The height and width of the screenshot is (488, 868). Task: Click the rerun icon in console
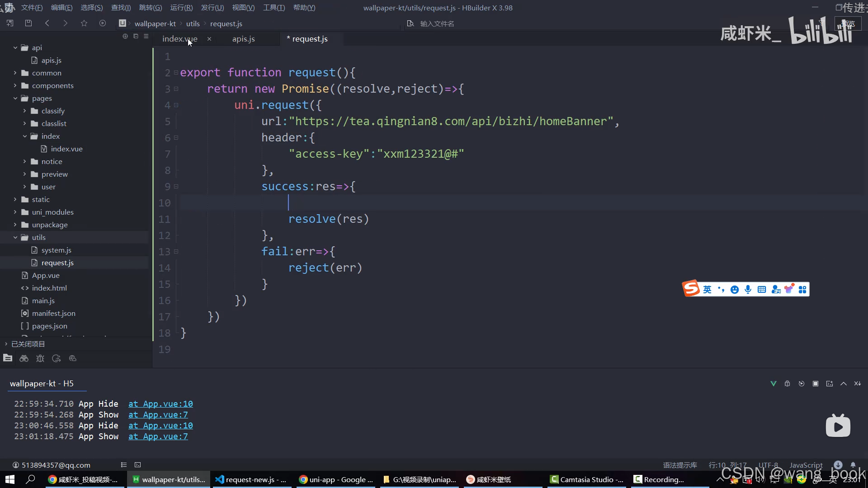(x=802, y=384)
